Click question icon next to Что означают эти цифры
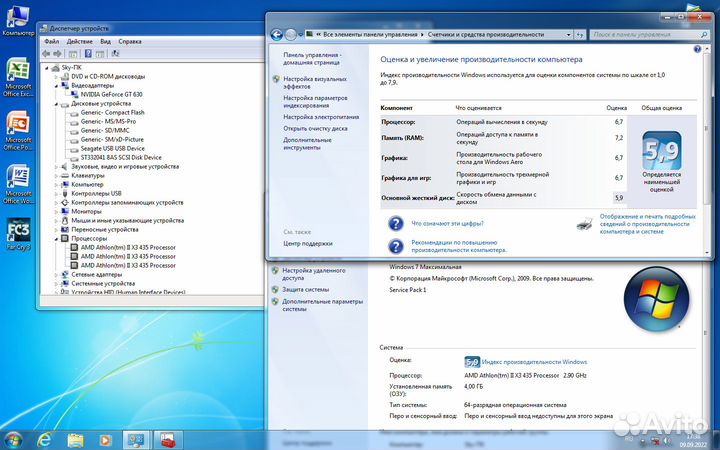 (x=395, y=224)
